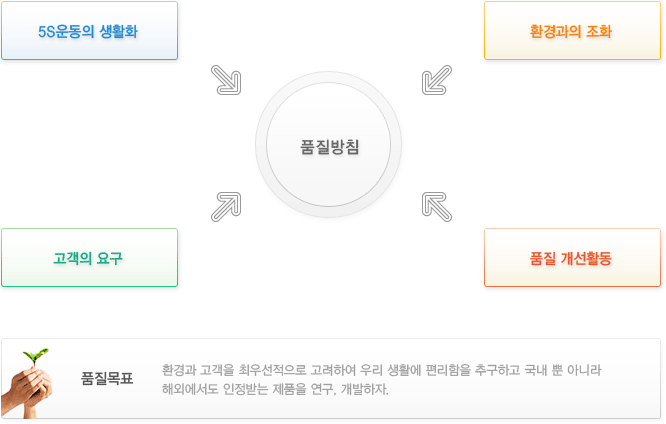Select the central 품질방침 circle
Screen dimensions: 666x424
[328, 145]
